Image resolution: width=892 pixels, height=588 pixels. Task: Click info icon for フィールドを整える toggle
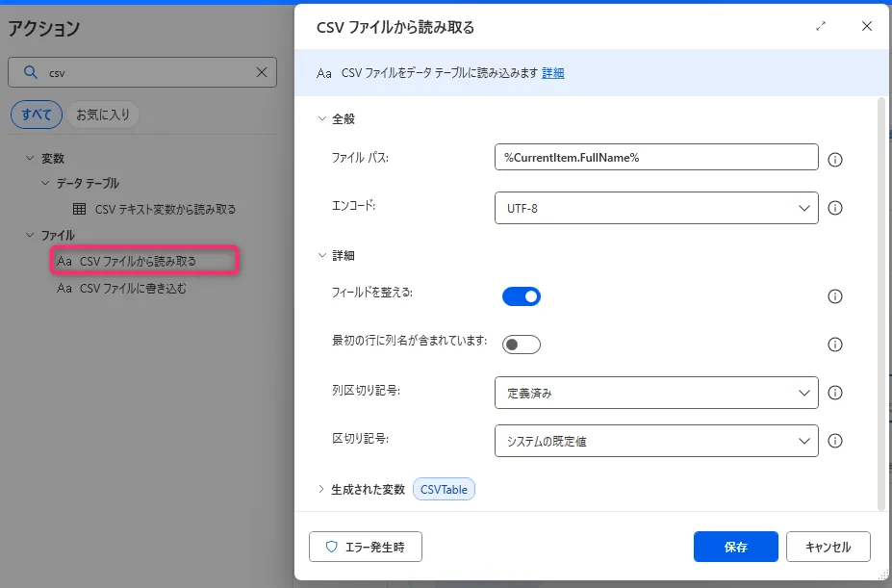tap(835, 296)
